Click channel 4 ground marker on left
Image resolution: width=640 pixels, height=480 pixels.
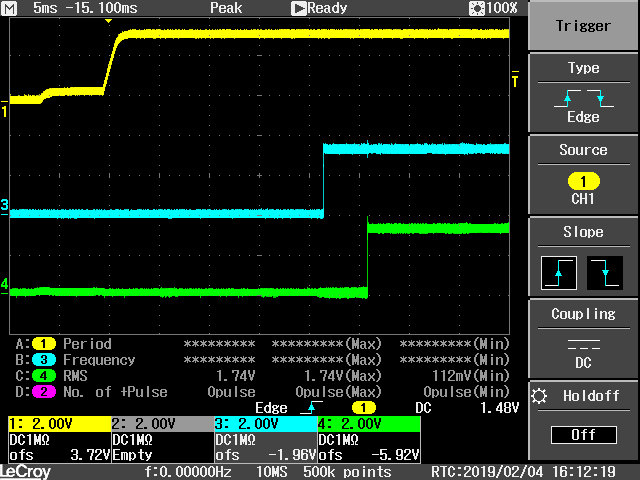pos(4,285)
